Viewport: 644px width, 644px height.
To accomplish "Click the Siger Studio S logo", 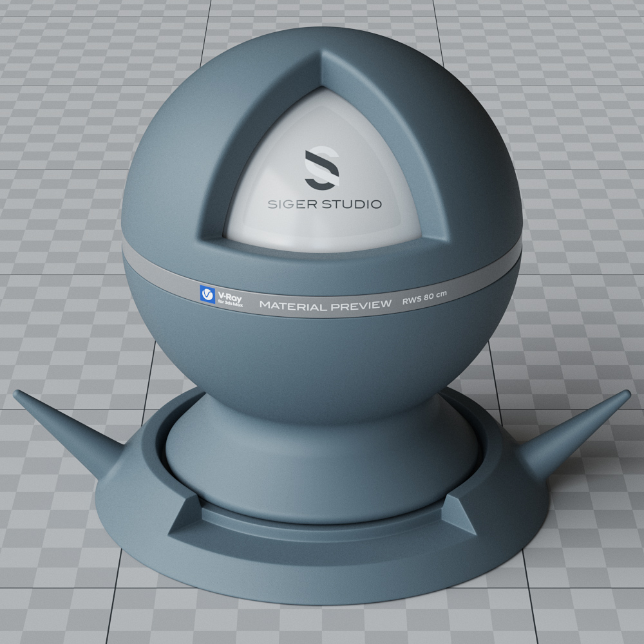I will [x=322, y=168].
